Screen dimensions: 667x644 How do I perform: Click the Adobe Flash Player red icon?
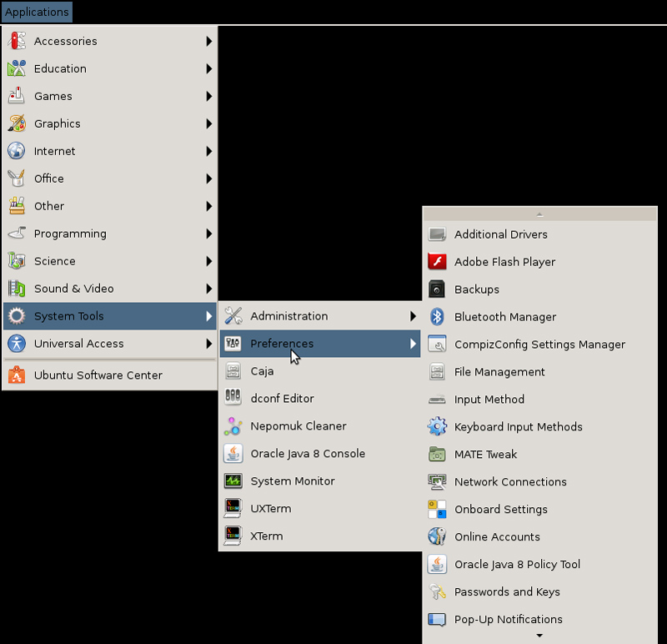coord(437,262)
